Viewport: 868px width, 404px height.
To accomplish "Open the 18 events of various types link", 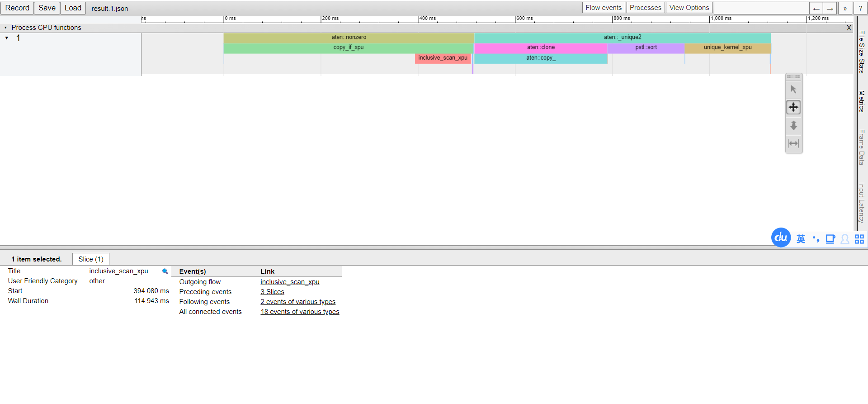I will (300, 312).
